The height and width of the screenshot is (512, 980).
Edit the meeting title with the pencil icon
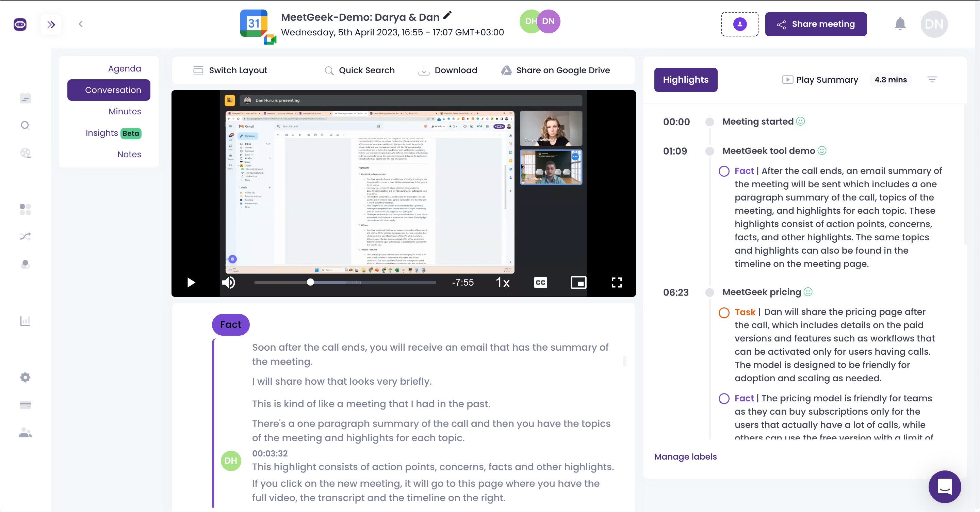pyautogui.click(x=447, y=16)
